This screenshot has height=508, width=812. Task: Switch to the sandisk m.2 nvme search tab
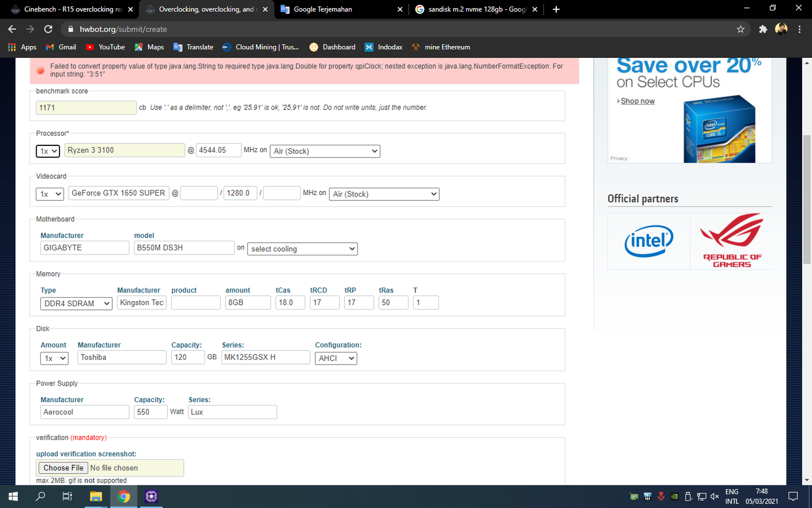[477, 9]
